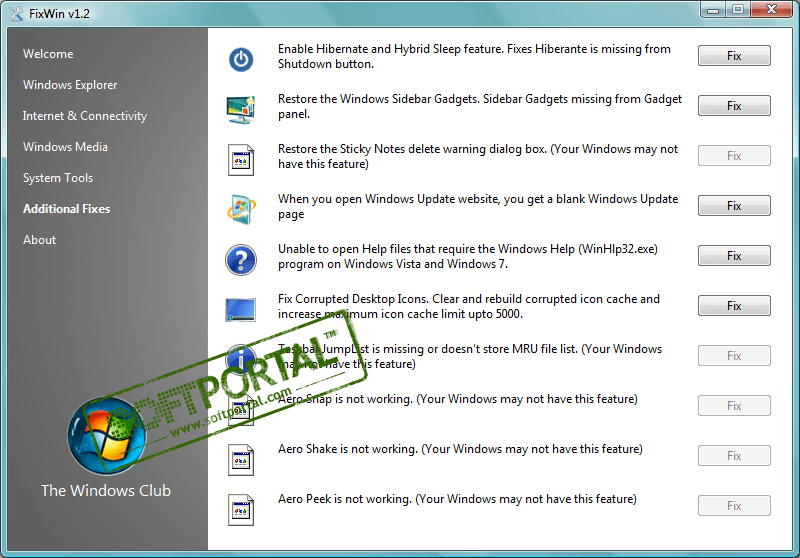Click the blue Help question mark icon

[241, 260]
